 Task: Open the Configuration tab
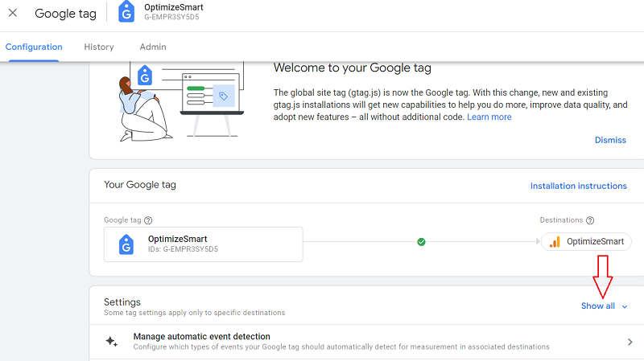(34, 47)
